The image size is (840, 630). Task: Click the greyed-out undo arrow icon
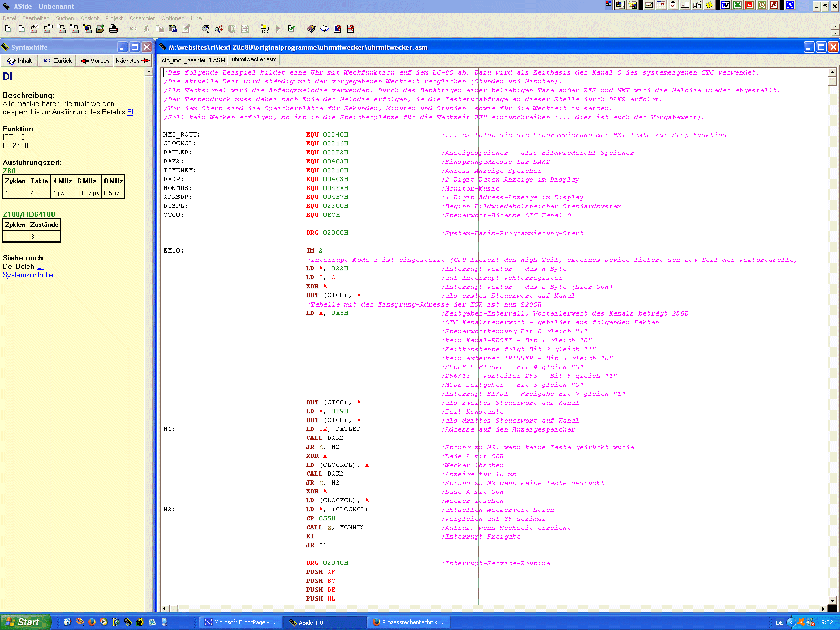click(133, 29)
